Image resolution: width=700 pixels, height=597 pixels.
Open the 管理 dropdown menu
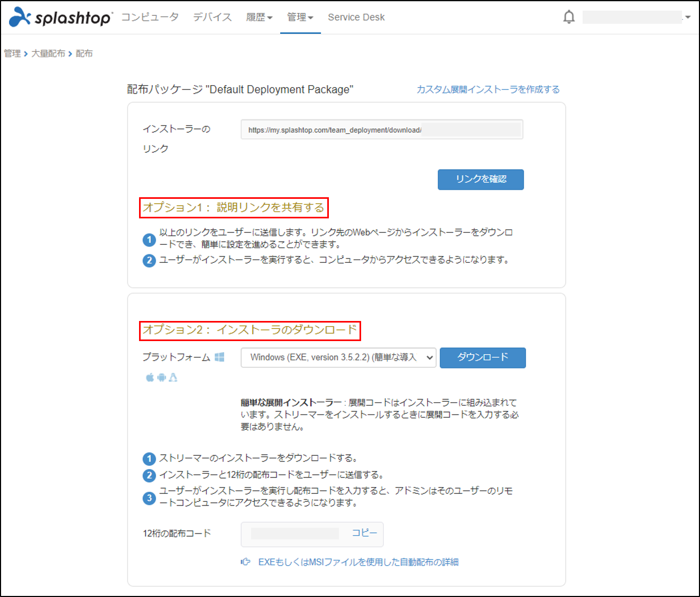(300, 17)
